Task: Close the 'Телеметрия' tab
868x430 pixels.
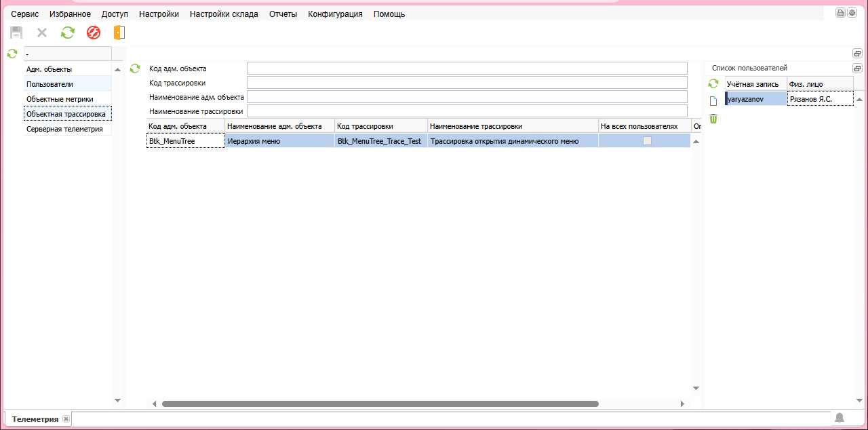Action: (x=66, y=419)
